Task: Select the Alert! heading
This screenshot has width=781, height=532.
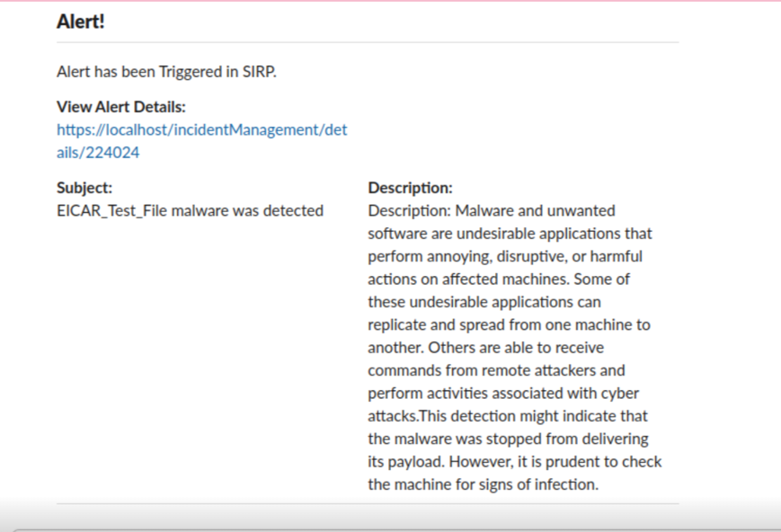Action: pos(81,22)
